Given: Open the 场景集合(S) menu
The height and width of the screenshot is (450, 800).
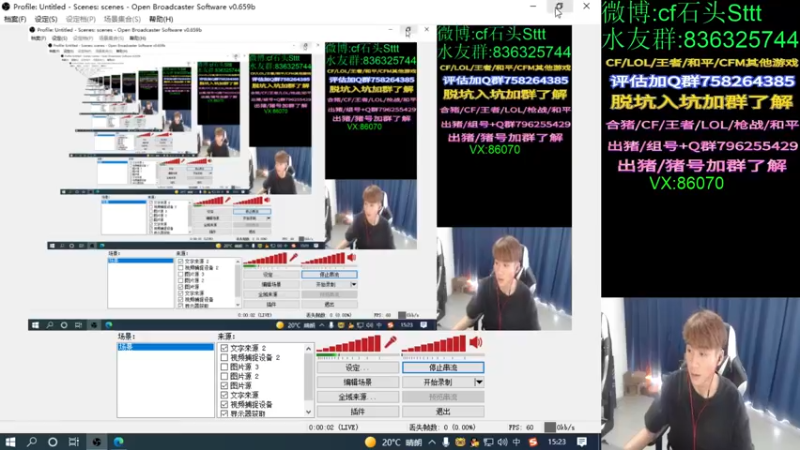Looking at the screenshot, I should coord(122,19).
